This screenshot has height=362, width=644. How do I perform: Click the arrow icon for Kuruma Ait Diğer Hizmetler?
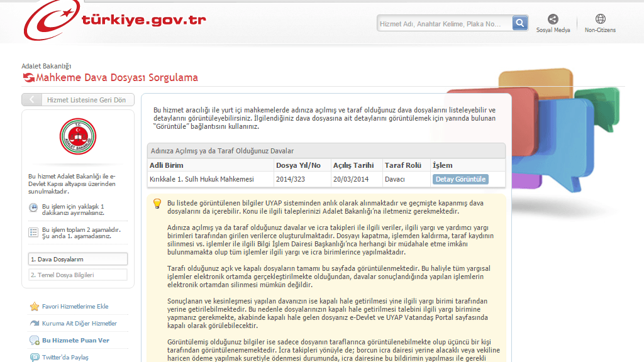(35, 324)
